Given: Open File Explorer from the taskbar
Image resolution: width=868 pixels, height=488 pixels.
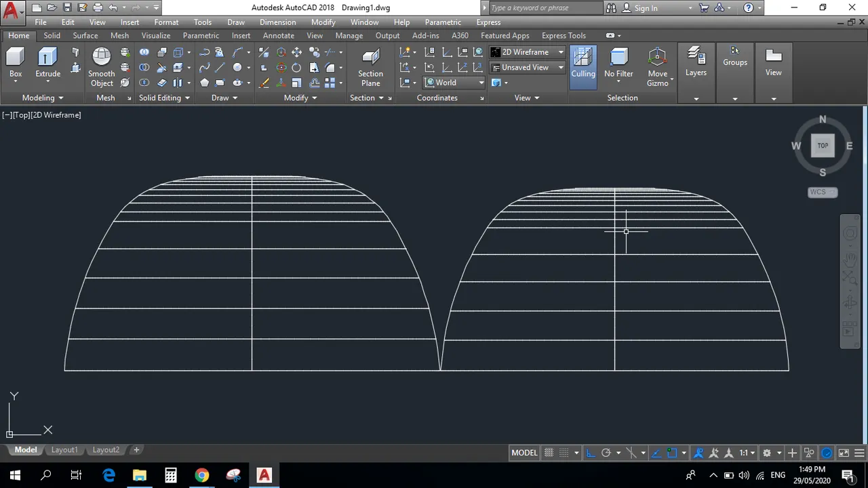Looking at the screenshot, I should 139,474.
